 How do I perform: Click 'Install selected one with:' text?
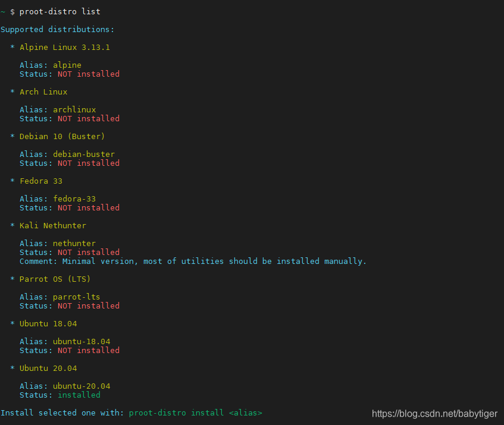[62, 413]
